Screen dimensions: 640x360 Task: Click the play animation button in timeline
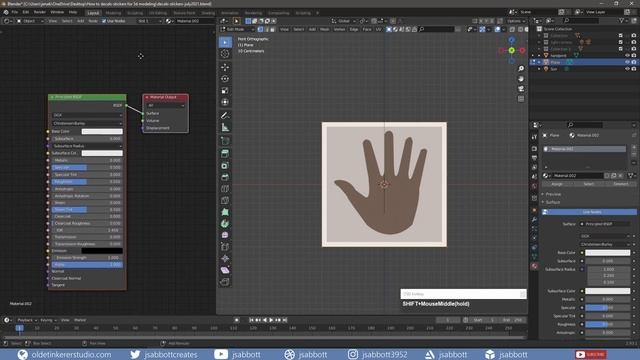click(x=271, y=320)
